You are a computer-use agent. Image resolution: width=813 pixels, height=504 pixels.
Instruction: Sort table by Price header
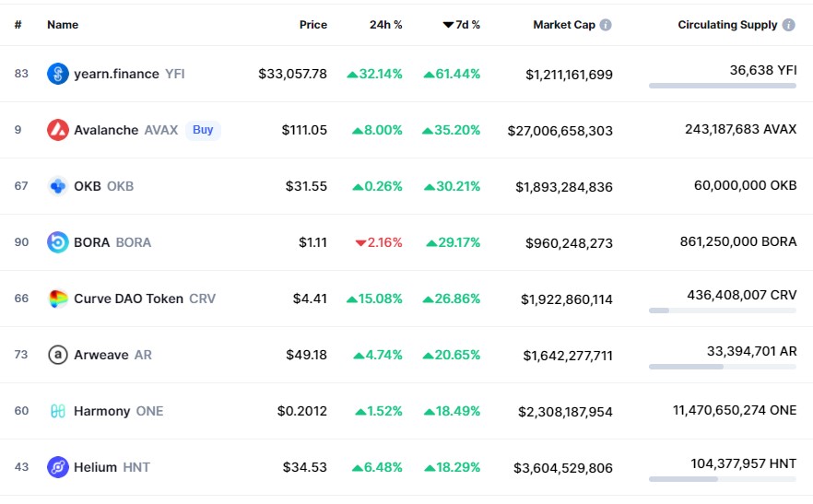(313, 25)
